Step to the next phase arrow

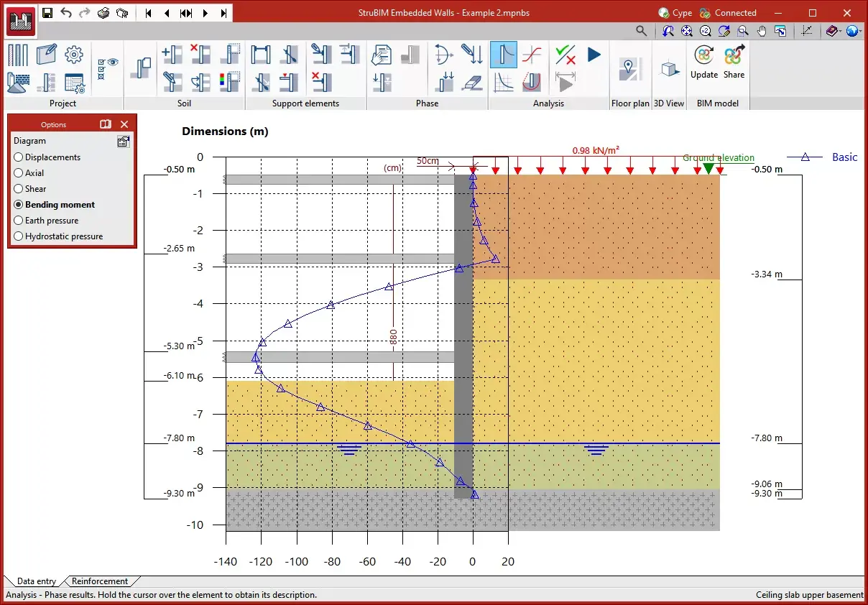(x=205, y=13)
